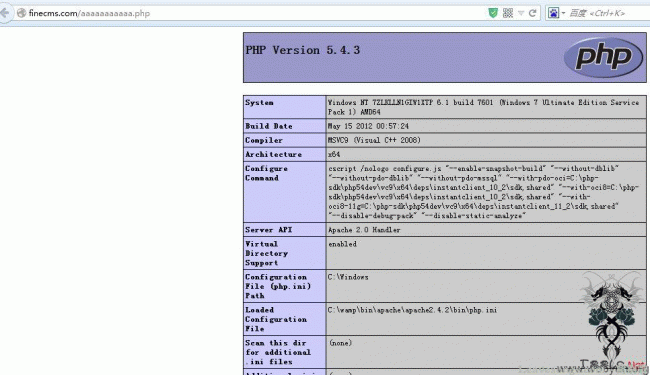Image resolution: width=650 pixels, height=375 pixels.
Task: Click the PHP Version 5.4.3 heading
Action: click(303, 51)
